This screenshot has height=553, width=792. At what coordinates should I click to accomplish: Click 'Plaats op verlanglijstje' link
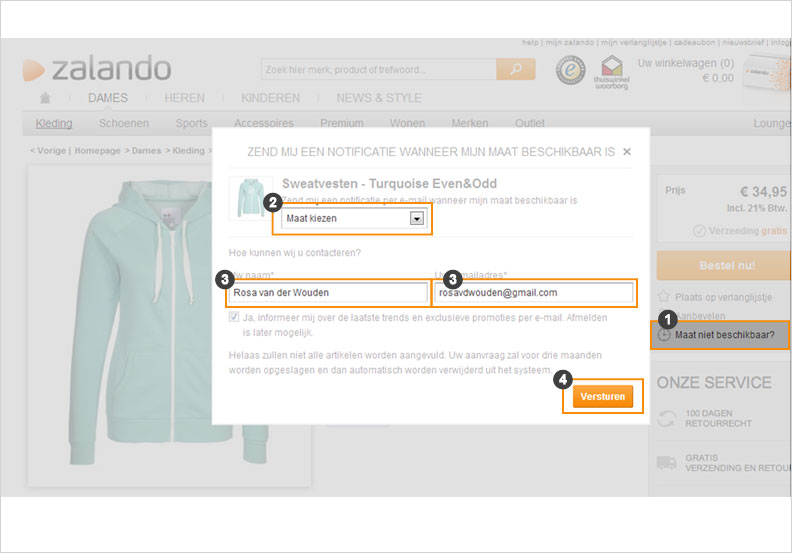(x=723, y=297)
